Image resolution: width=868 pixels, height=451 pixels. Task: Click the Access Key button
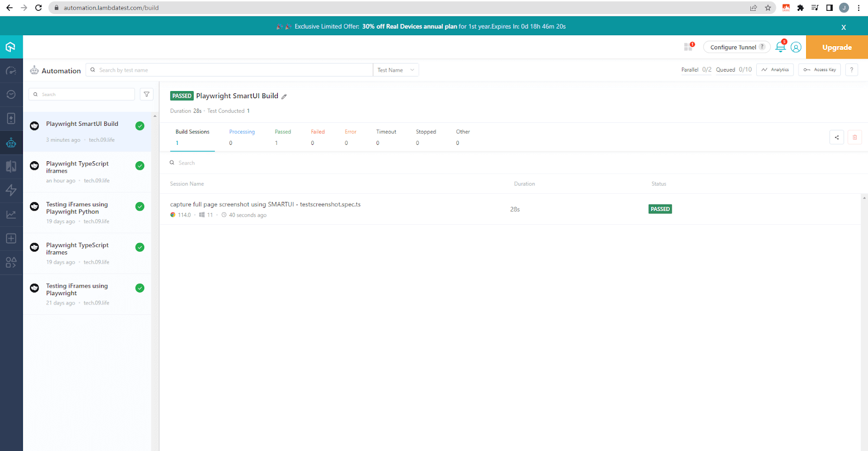(819, 69)
